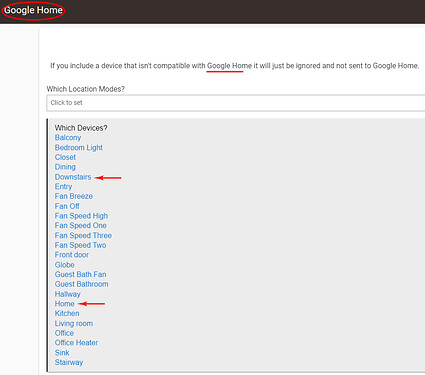The height and width of the screenshot is (375, 425).
Task: Open the Which Location Modes dropdown field
Action: tap(236, 103)
